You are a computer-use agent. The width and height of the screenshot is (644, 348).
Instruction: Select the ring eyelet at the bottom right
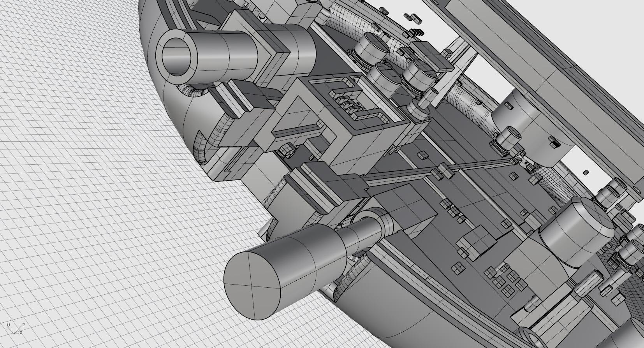530,336
